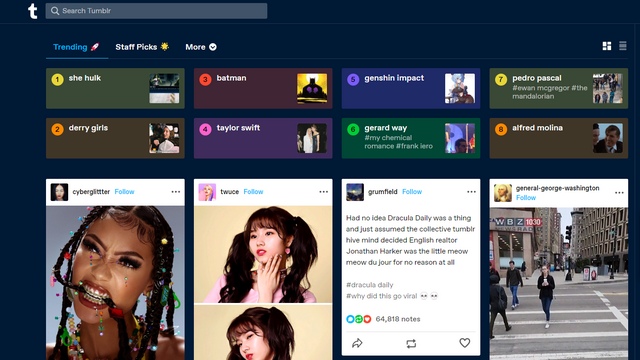
Task: Expand the More dropdown menu
Action: coord(201,47)
